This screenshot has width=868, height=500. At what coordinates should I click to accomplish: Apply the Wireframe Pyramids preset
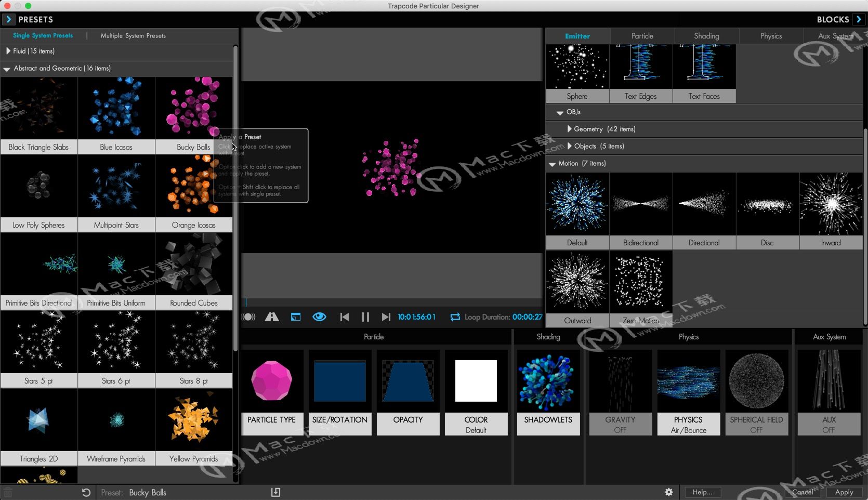click(x=116, y=427)
